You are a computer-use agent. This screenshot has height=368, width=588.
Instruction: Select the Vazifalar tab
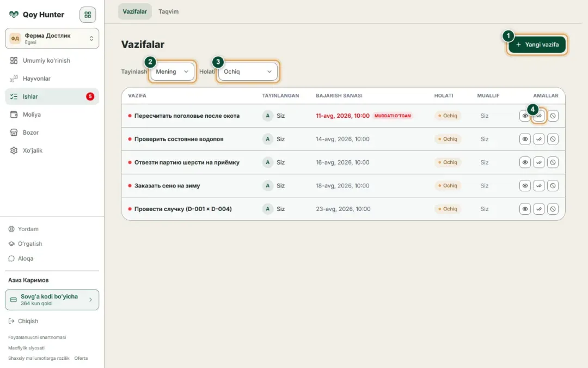click(134, 11)
